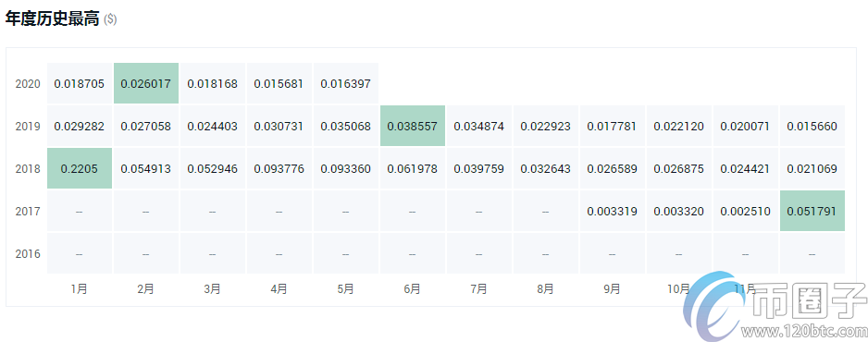
Task: Click the value 0.093776
Action: tap(279, 169)
